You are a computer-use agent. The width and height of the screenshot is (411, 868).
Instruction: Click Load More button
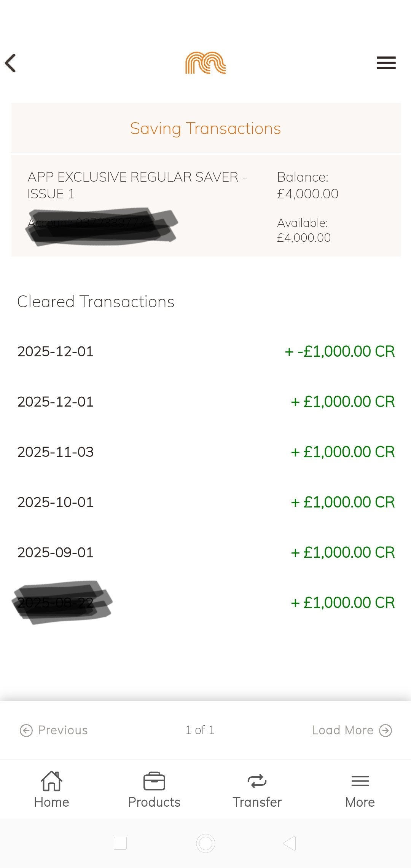(342, 730)
